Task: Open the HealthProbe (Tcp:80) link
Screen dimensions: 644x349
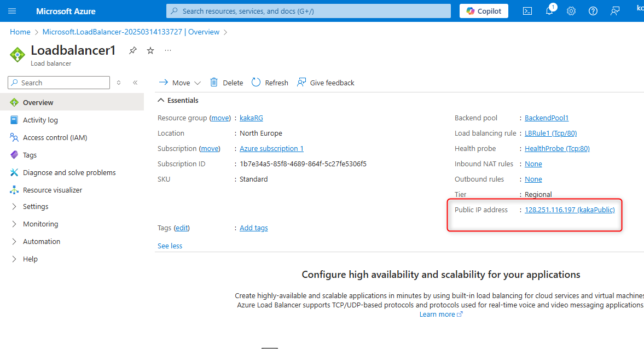Action: tap(558, 149)
